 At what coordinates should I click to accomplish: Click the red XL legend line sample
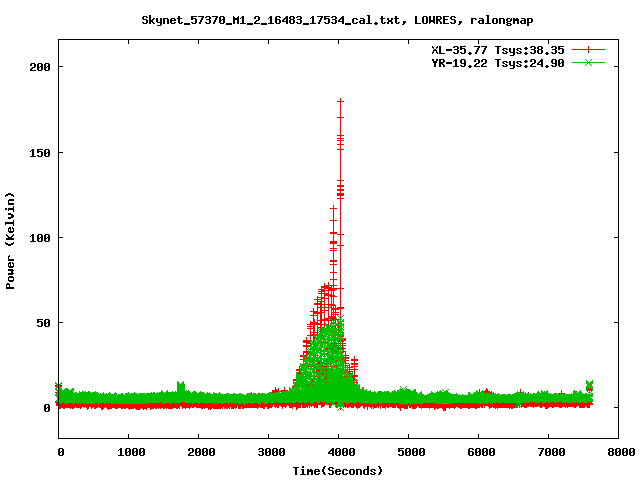588,50
